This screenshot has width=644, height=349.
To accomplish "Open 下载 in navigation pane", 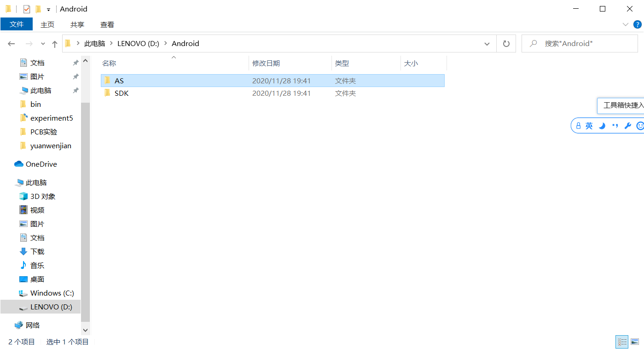I will pos(37,251).
